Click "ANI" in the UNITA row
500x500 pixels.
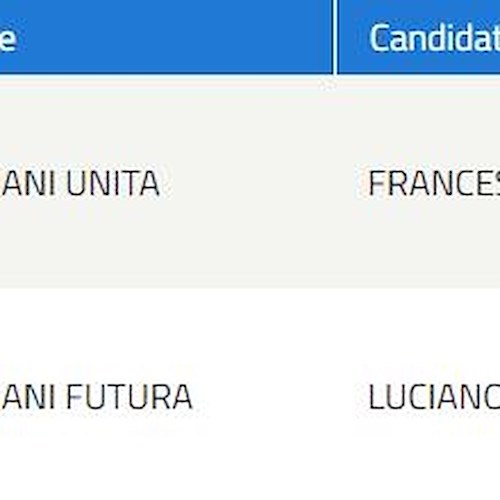(x=28, y=183)
